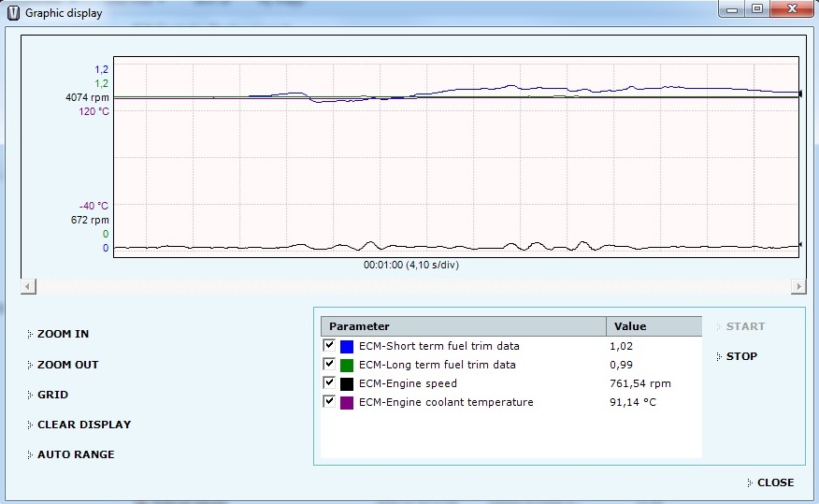Stop the data recording with STOP
The height and width of the screenshot is (504, 819).
[741, 356]
